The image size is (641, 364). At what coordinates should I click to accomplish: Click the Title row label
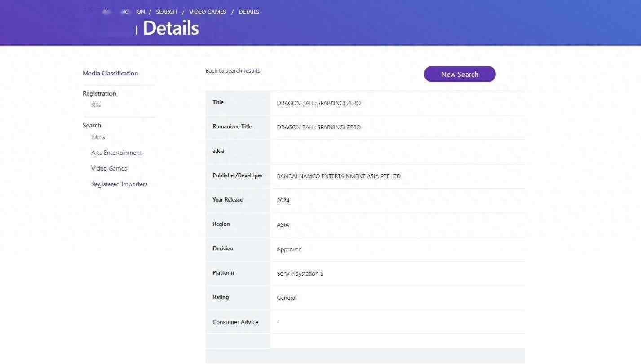click(218, 102)
